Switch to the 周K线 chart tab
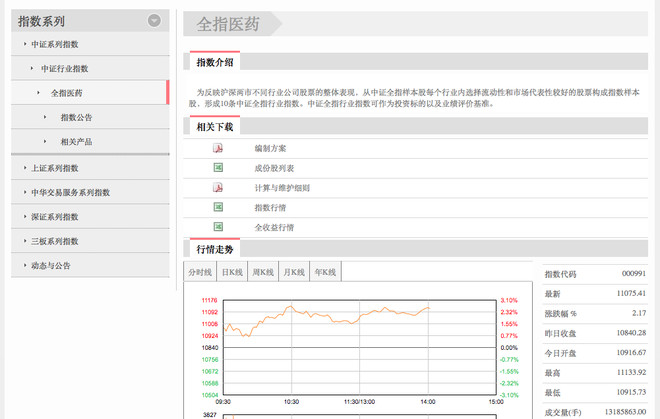The width and height of the screenshot is (660, 419). click(x=263, y=272)
